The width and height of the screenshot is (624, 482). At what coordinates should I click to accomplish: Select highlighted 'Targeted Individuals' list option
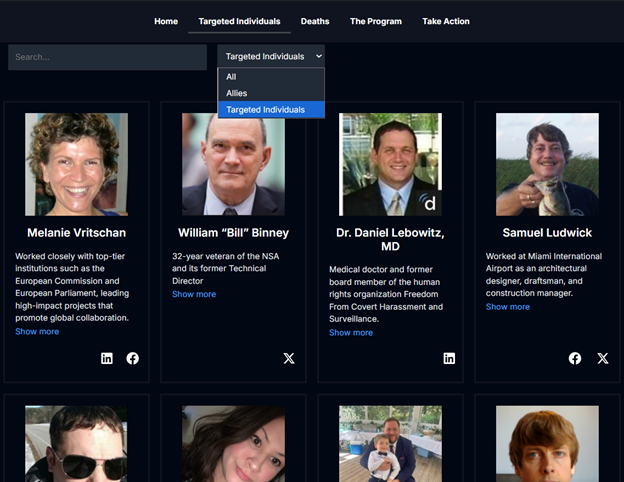(271, 109)
